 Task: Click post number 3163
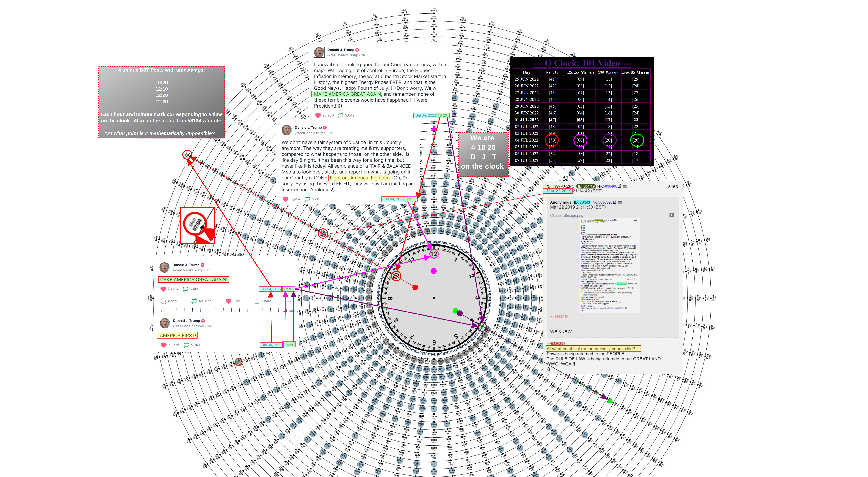tap(673, 187)
